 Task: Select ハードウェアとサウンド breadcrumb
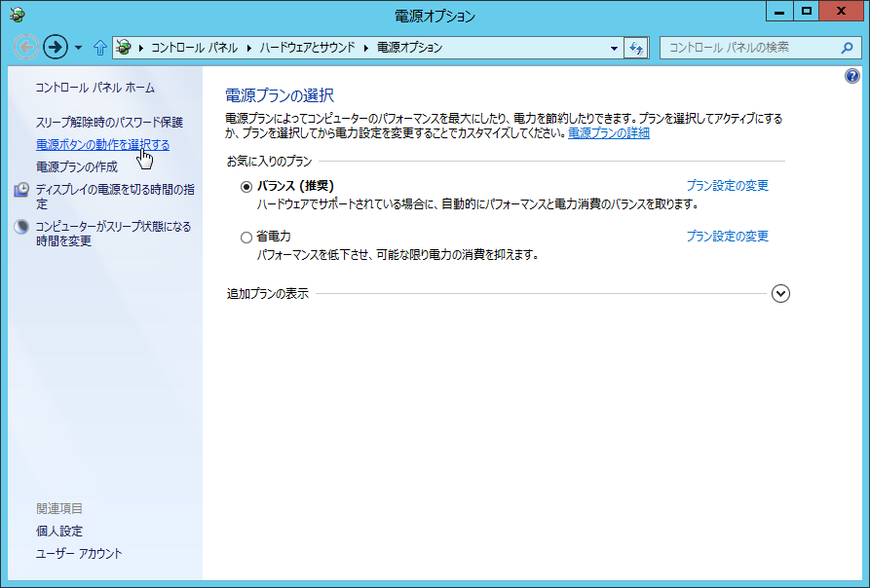[x=308, y=48]
